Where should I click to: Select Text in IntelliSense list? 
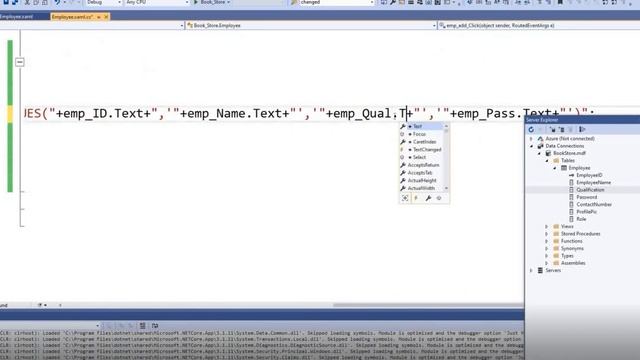coord(421,127)
